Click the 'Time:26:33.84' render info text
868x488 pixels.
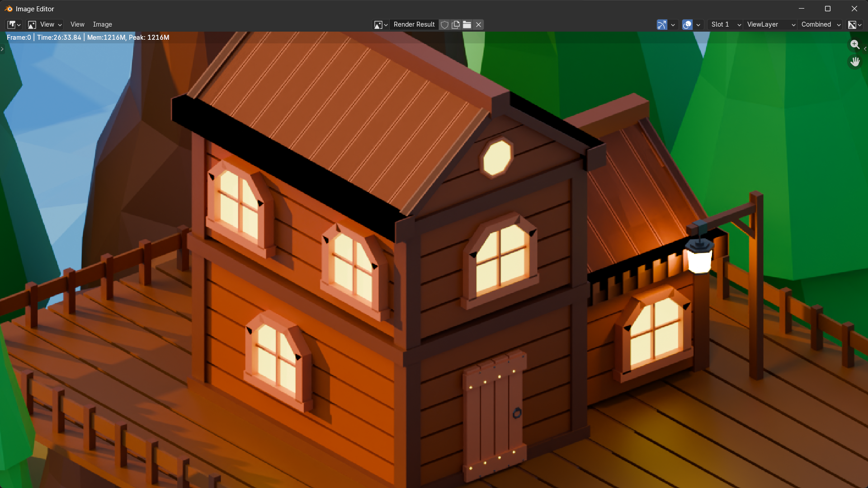59,38
